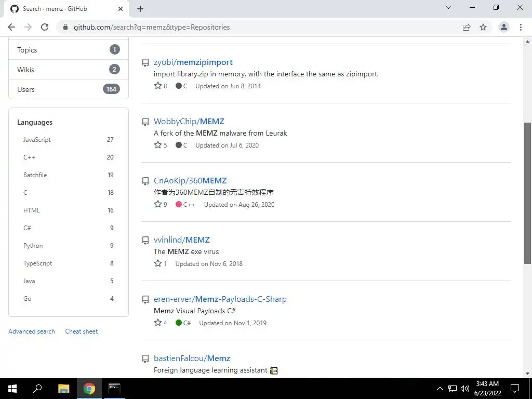Go back with browser back arrow
Viewport: 532px width, 399px height.
click(11, 27)
